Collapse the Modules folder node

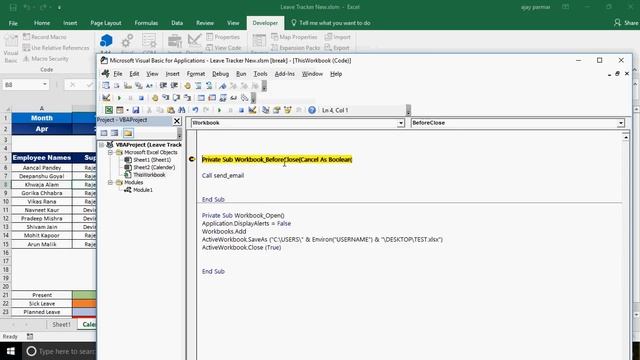[x=110, y=182]
